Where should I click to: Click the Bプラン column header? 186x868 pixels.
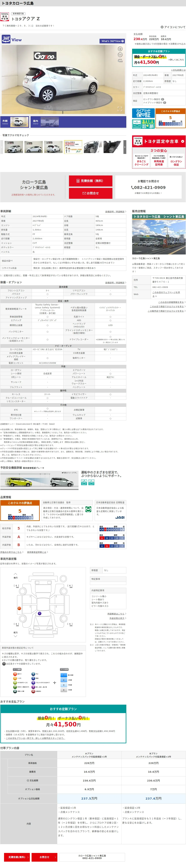tap(153, 755)
